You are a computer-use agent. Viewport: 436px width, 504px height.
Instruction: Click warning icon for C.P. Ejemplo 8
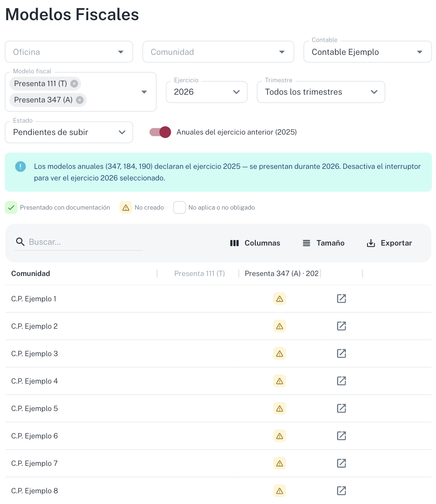tap(280, 490)
